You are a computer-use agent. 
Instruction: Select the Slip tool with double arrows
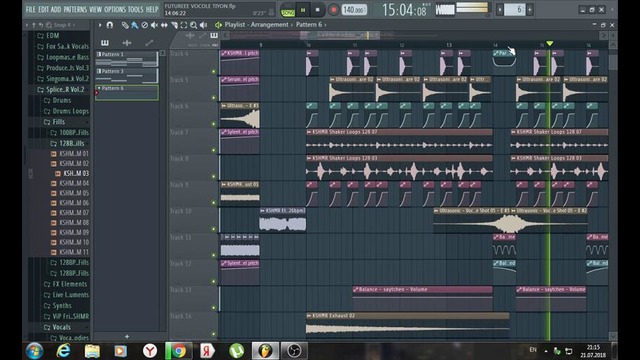pyautogui.click(x=164, y=25)
